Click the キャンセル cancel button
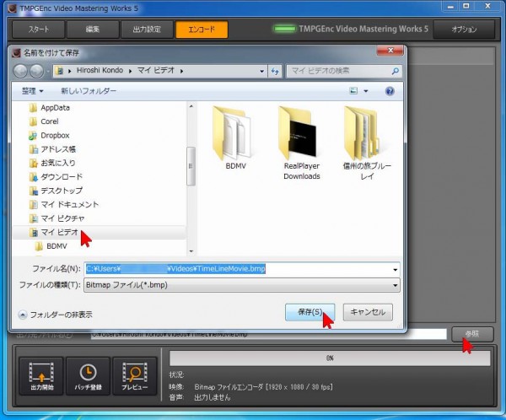506x420 pixels. pos(367,312)
